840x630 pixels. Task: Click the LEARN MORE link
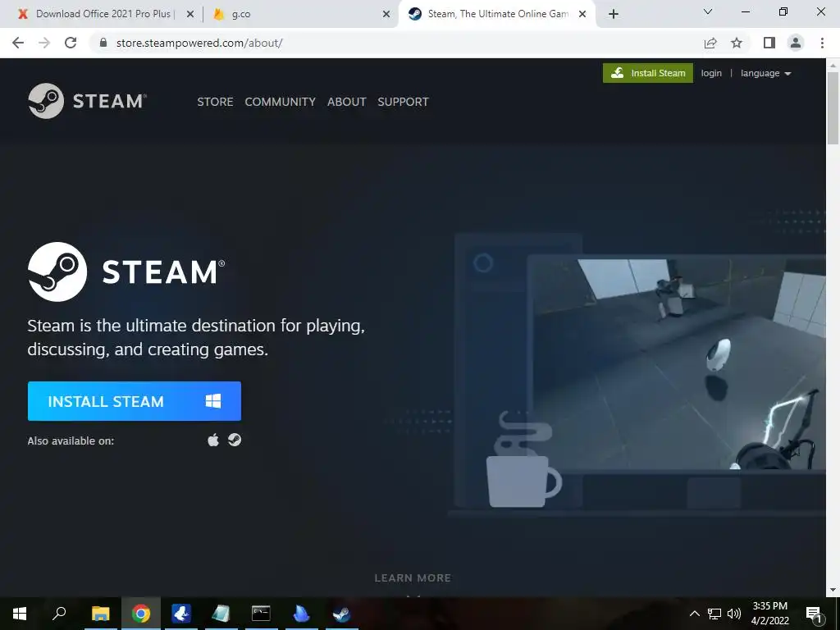(x=413, y=578)
